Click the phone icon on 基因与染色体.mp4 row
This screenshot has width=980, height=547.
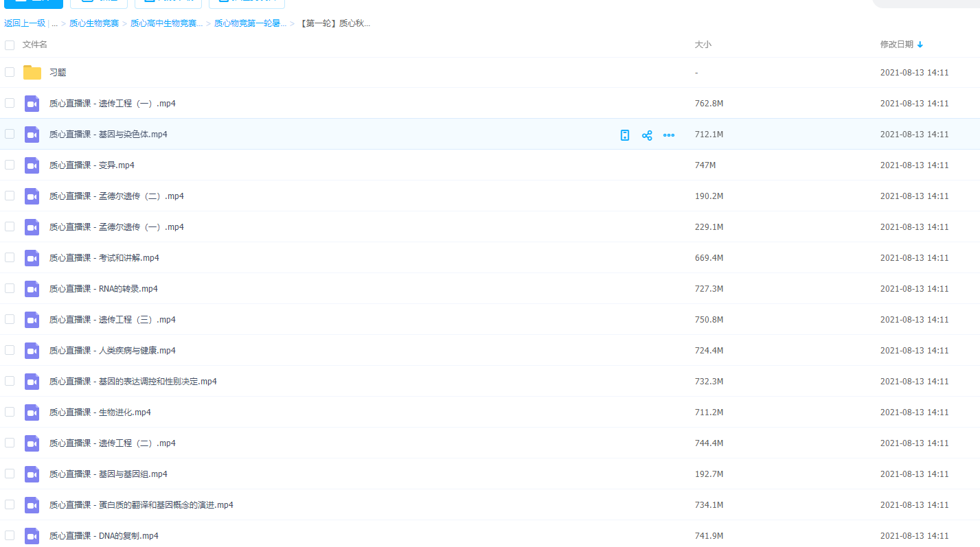point(625,135)
